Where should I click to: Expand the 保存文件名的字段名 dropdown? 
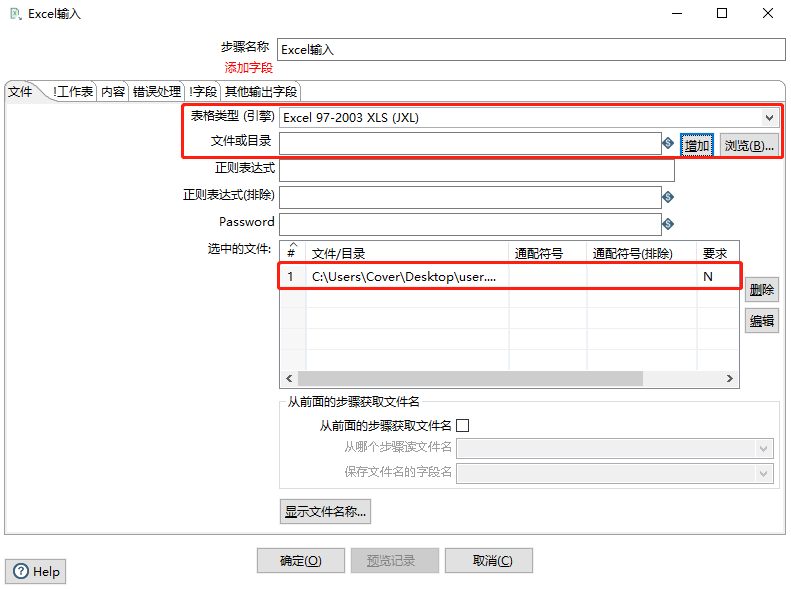tap(764, 473)
